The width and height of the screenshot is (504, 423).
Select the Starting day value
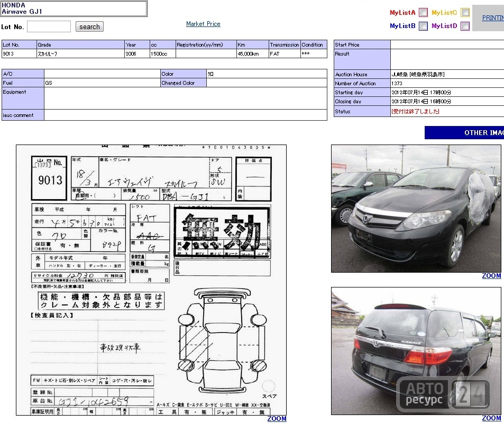421,92
